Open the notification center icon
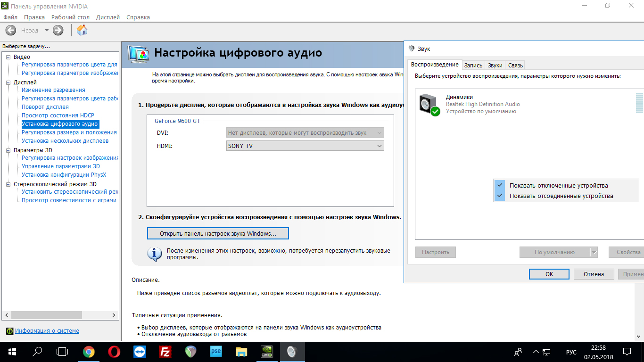Viewport: 644px width, 362px height. 627,352
